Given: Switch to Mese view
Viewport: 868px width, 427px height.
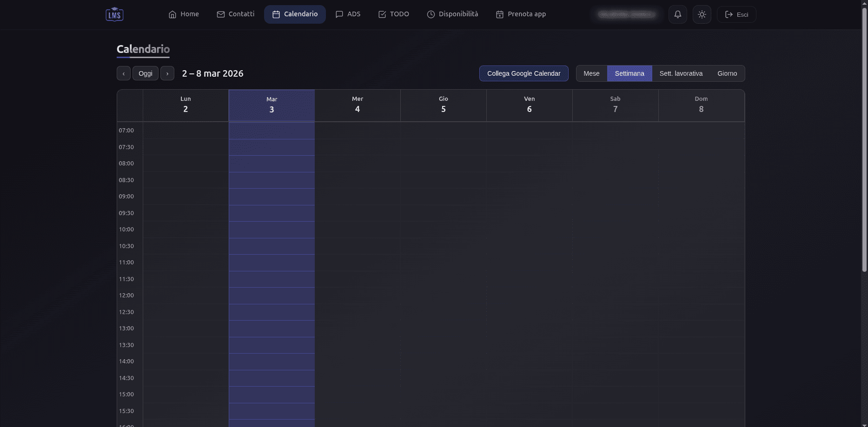Looking at the screenshot, I should [x=591, y=73].
